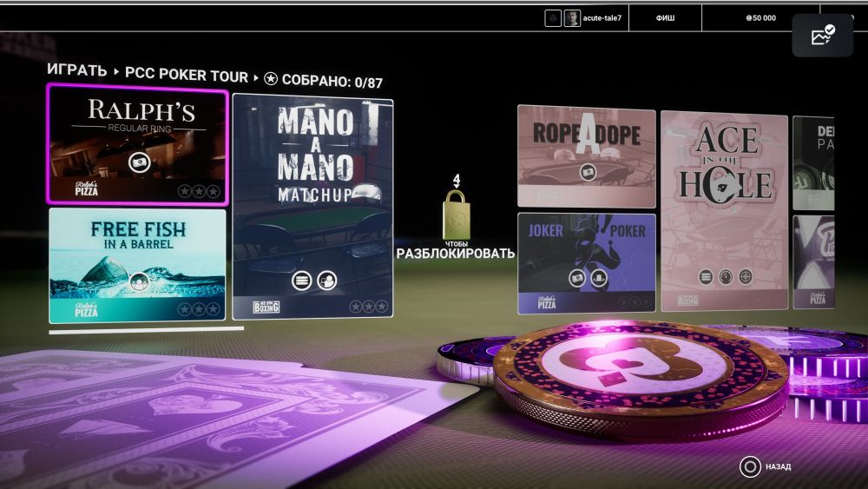Image resolution: width=868 pixels, height=489 pixels.
Task: Click the chip stack icon on Mano a Mano
Action: click(300, 280)
